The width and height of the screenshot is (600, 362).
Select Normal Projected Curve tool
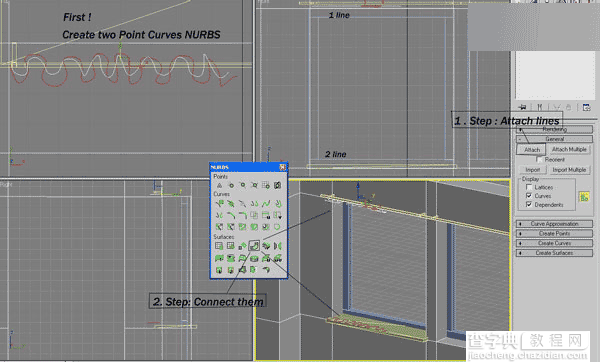(219, 227)
